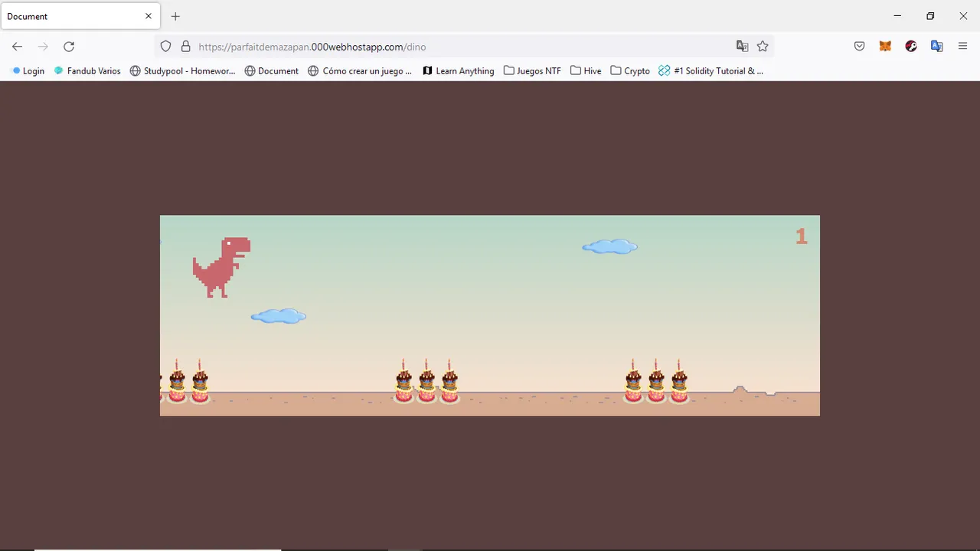Select the Document browser tab
Viewport: 980px width, 551px height.
click(80, 16)
